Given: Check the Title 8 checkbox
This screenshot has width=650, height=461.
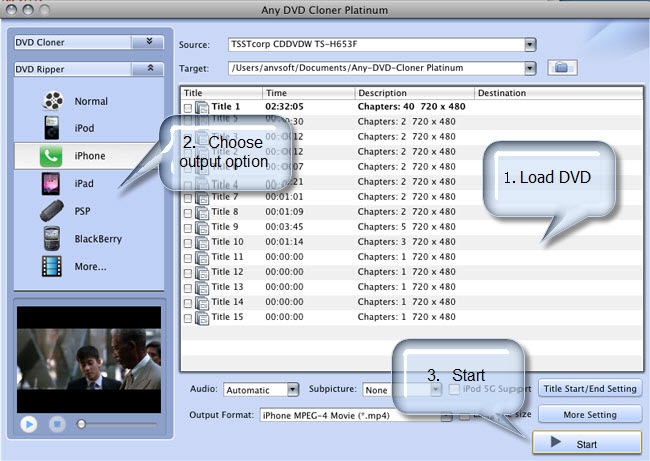Looking at the screenshot, I should [188, 213].
